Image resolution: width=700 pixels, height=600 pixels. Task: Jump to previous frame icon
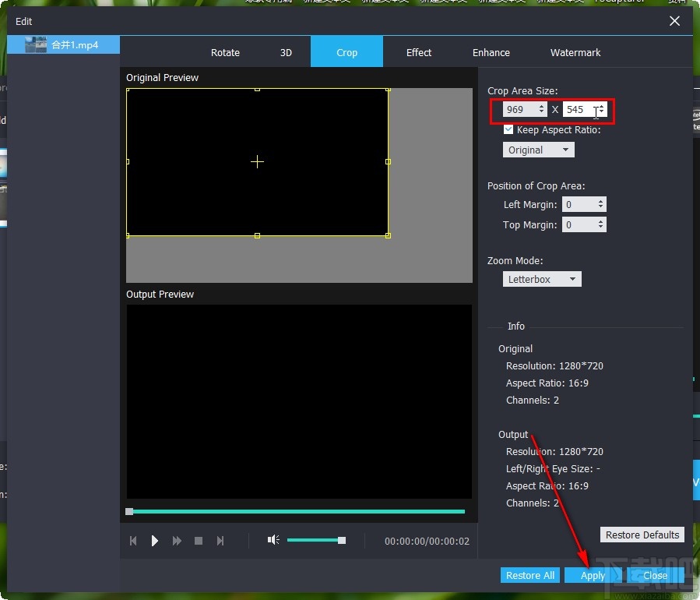pyautogui.click(x=133, y=541)
